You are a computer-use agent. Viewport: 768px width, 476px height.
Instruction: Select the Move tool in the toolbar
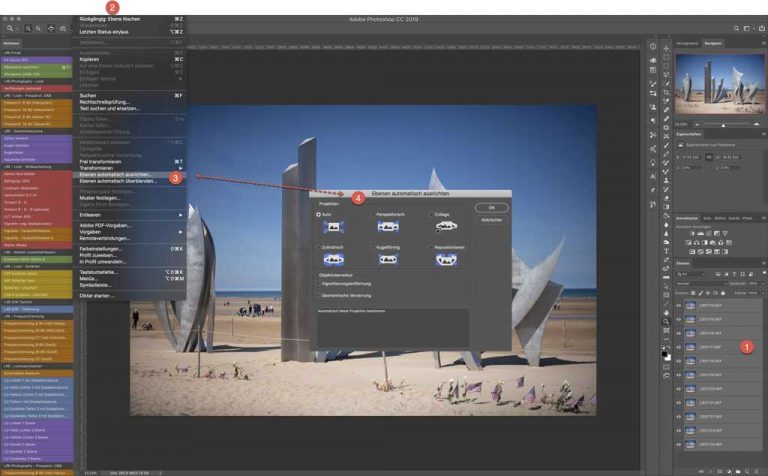[x=666, y=48]
